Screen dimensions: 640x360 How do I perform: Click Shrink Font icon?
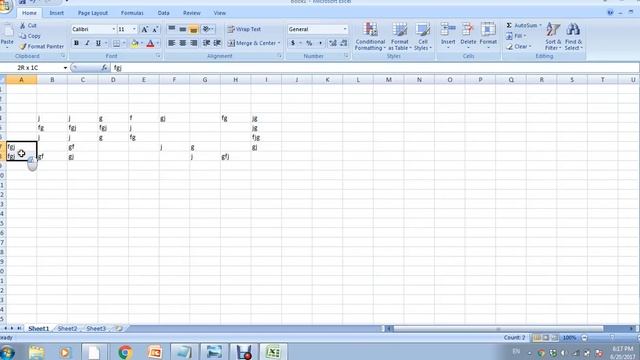(x=155, y=29)
